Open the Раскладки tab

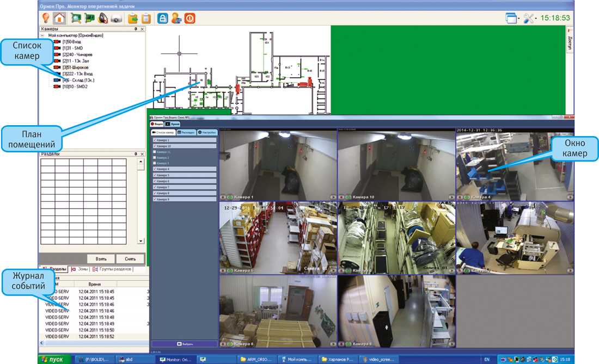[x=186, y=132]
